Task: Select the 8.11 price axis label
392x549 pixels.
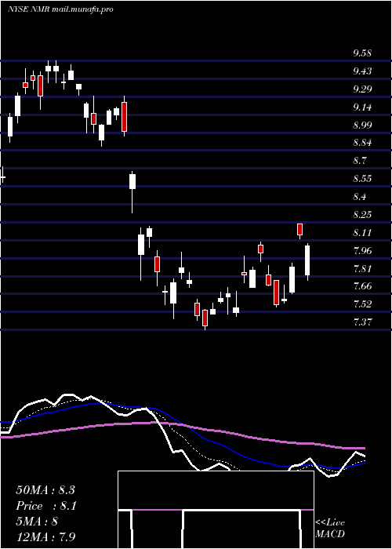Action: [x=362, y=232]
